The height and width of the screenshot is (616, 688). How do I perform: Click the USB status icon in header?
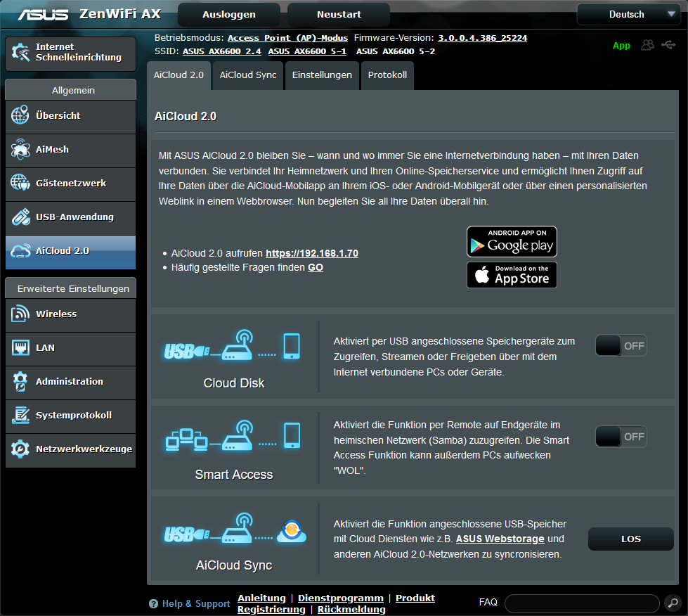tap(668, 45)
